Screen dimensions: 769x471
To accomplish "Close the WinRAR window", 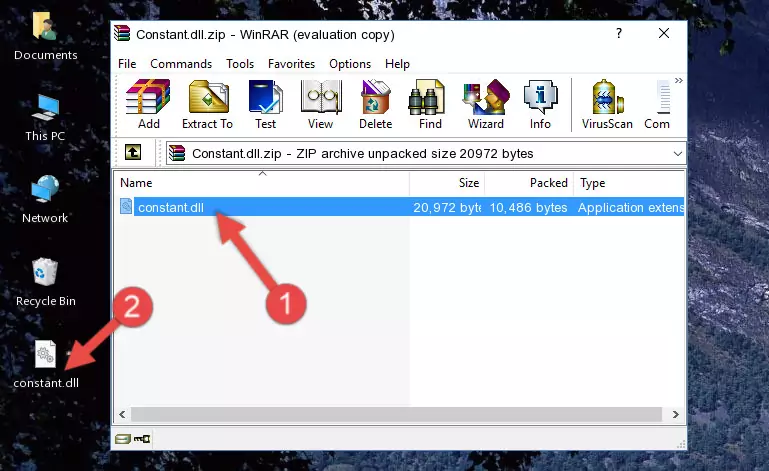I will pyautogui.click(x=664, y=33).
